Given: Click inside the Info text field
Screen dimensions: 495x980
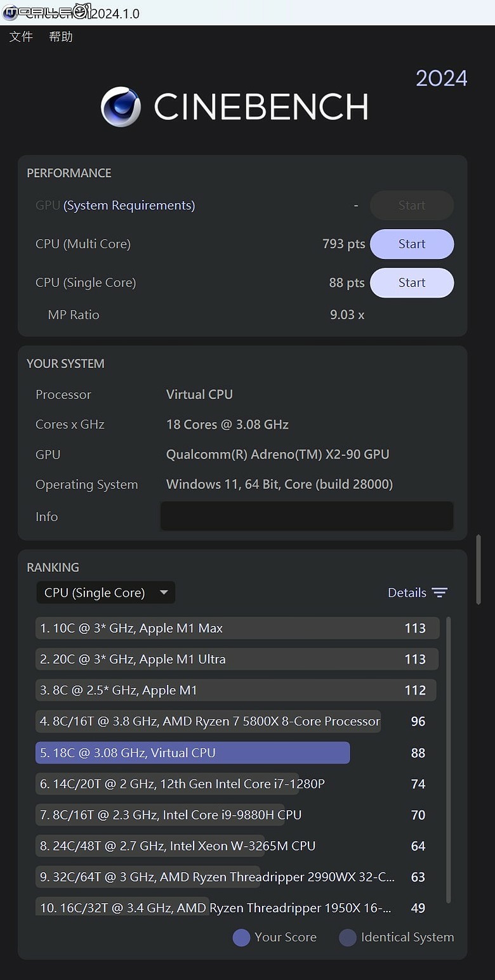Looking at the screenshot, I should point(307,517).
